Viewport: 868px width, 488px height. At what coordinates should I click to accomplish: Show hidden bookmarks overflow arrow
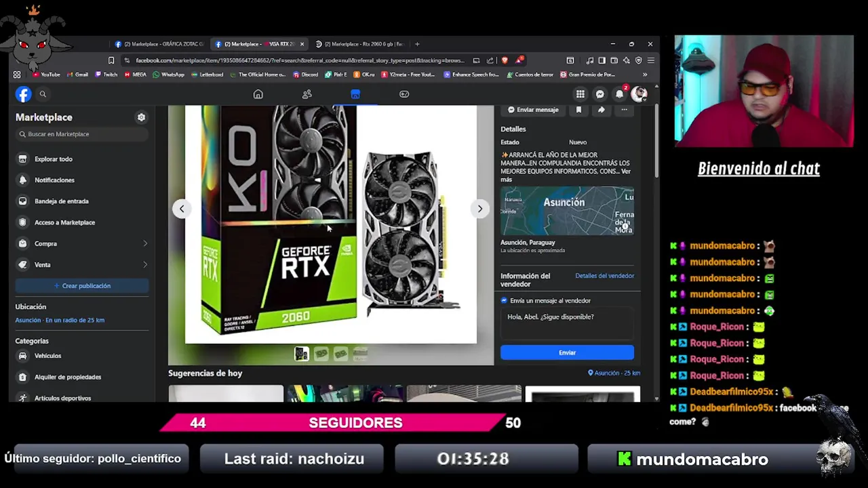click(645, 75)
